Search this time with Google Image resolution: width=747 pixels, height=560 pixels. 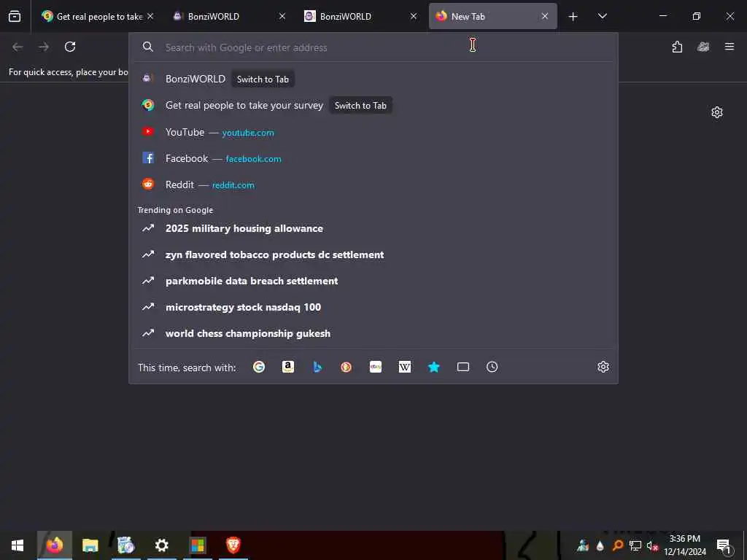tap(259, 367)
